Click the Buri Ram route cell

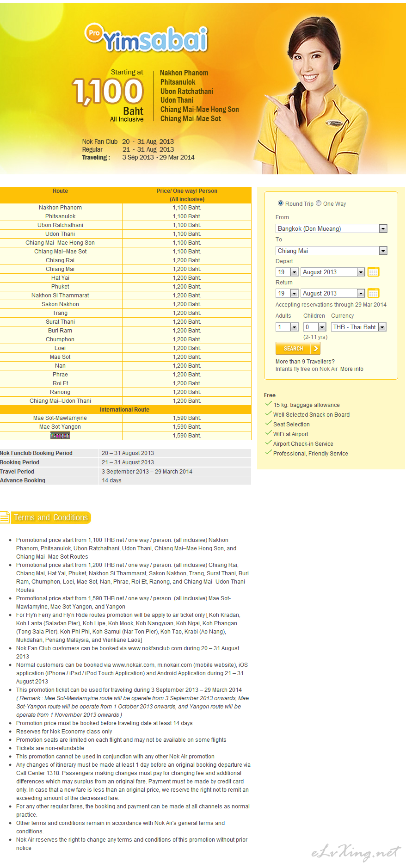pos(61,331)
